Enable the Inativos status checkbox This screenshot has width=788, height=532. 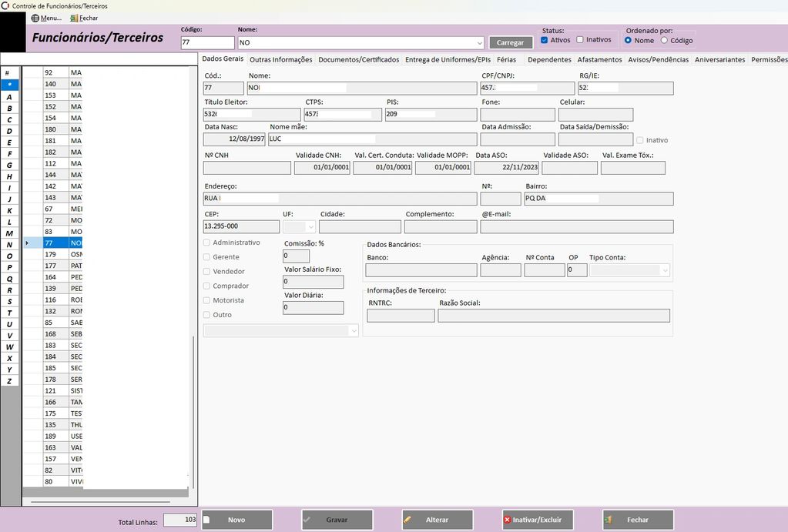[x=580, y=40]
